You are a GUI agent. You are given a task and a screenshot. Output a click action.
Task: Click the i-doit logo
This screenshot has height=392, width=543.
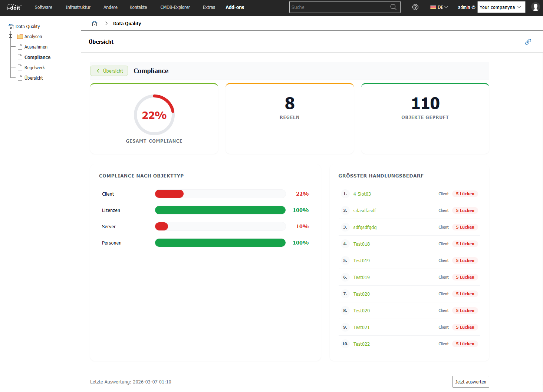pos(14,7)
